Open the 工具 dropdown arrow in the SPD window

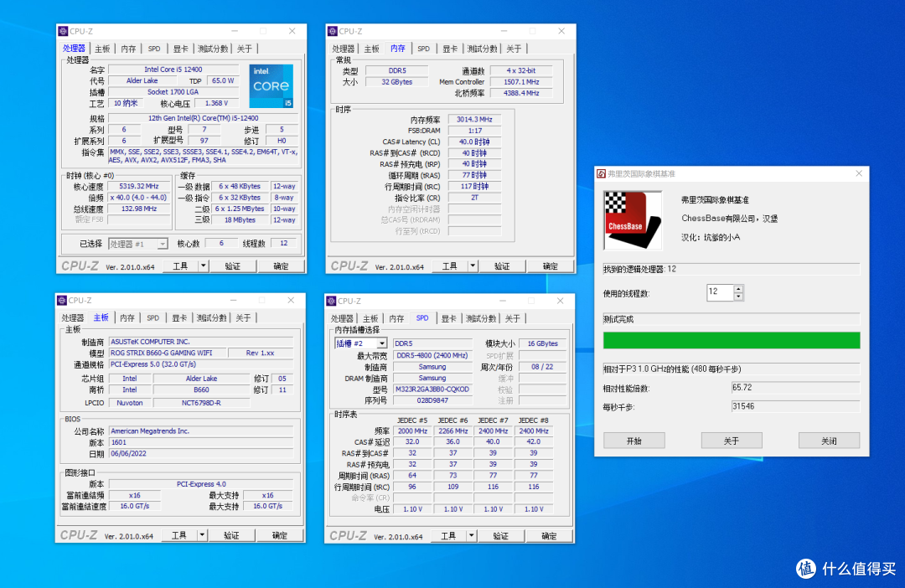click(x=472, y=536)
